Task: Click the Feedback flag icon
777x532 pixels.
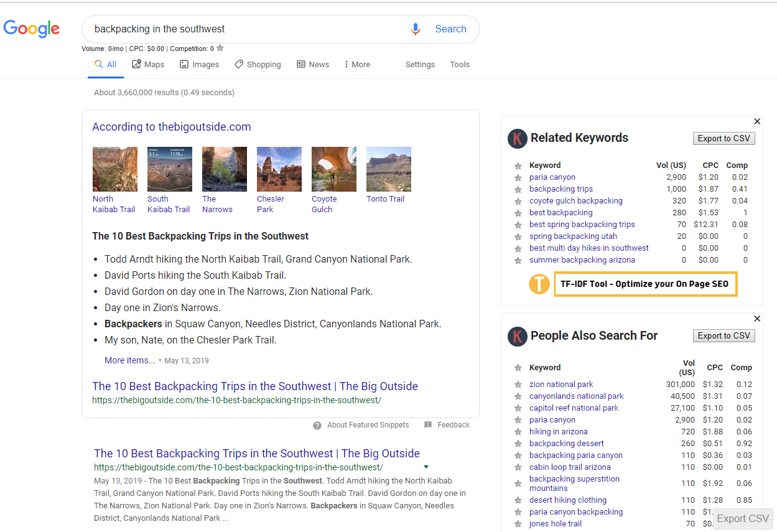Action: point(428,425)
